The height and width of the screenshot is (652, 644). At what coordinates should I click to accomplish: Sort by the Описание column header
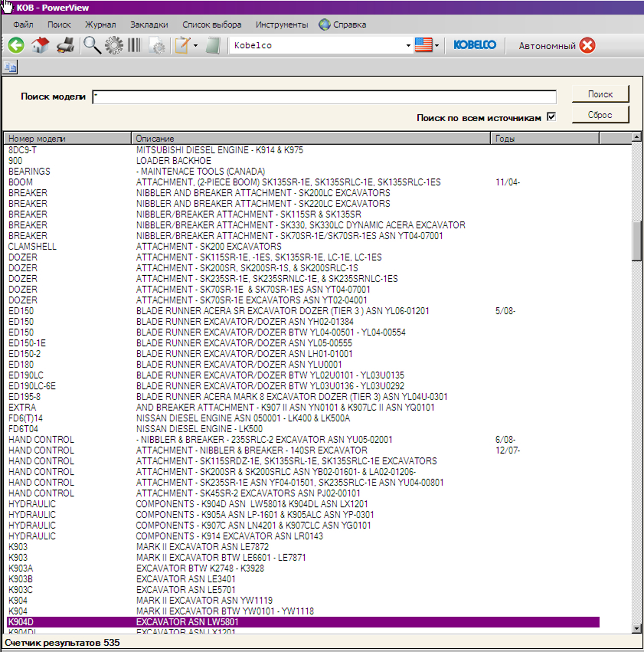[x=310, y=139]
